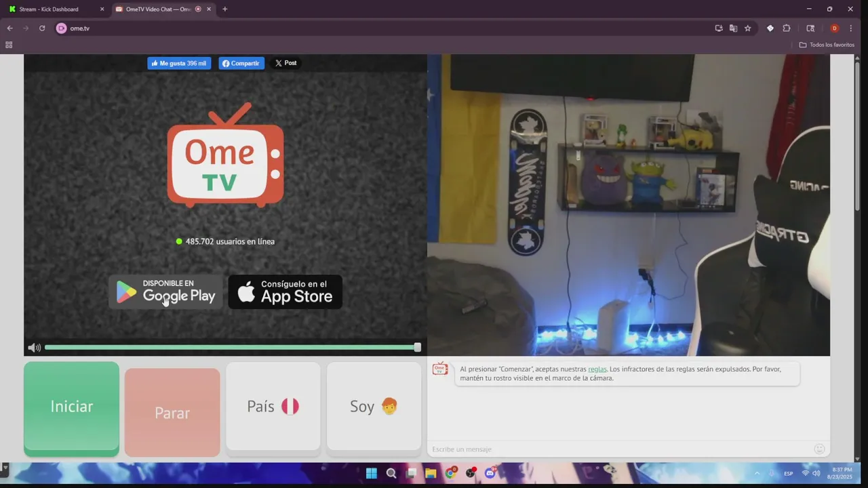The width and height of the screenshot is (868, 488).
Task: Open a new browser tab
Action: click(x=224, y=9)
